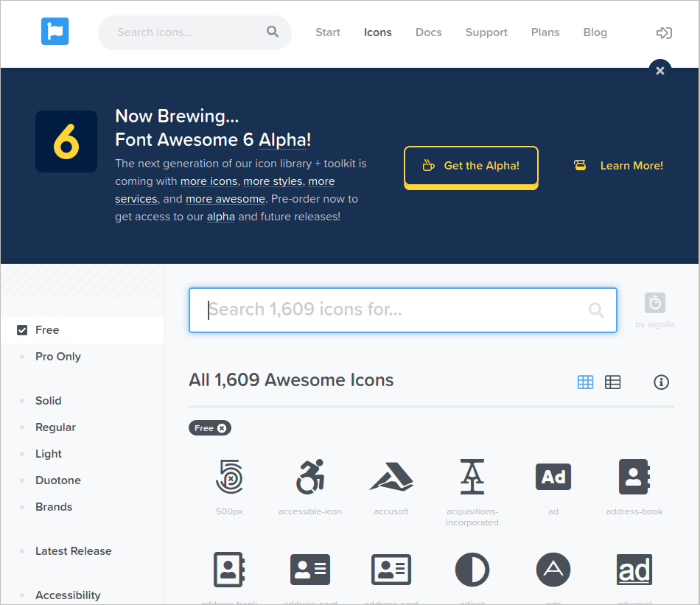This screenshot has height=605, width=700.
Task: Dismiss the Font Awesome 6 banner
Action: (659, 71)
